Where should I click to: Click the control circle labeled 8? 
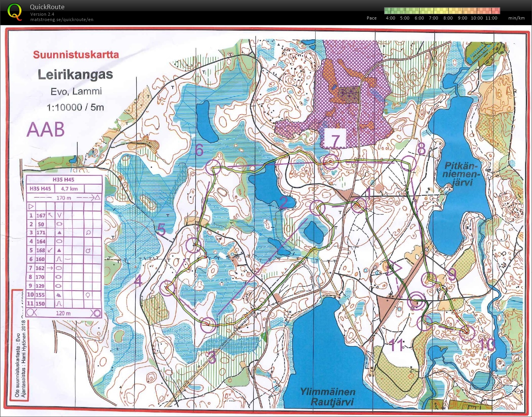(x=409, y=163)
